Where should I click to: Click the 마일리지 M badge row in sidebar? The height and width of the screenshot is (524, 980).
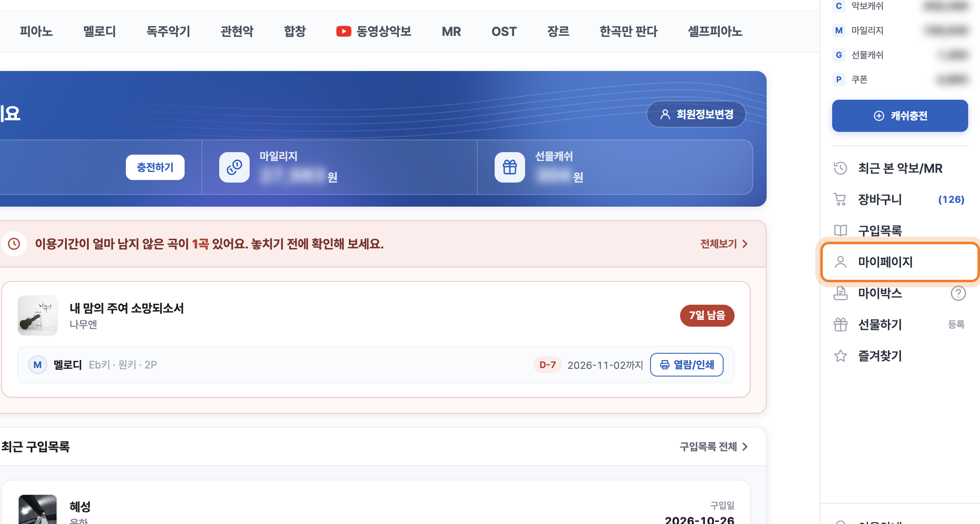pos(900,30)
